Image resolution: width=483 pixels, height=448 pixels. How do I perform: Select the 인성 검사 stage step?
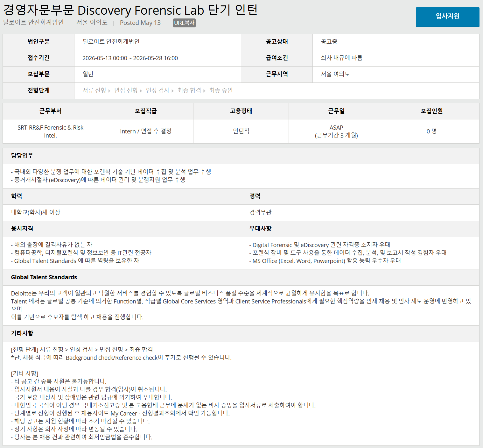[157, 90]
